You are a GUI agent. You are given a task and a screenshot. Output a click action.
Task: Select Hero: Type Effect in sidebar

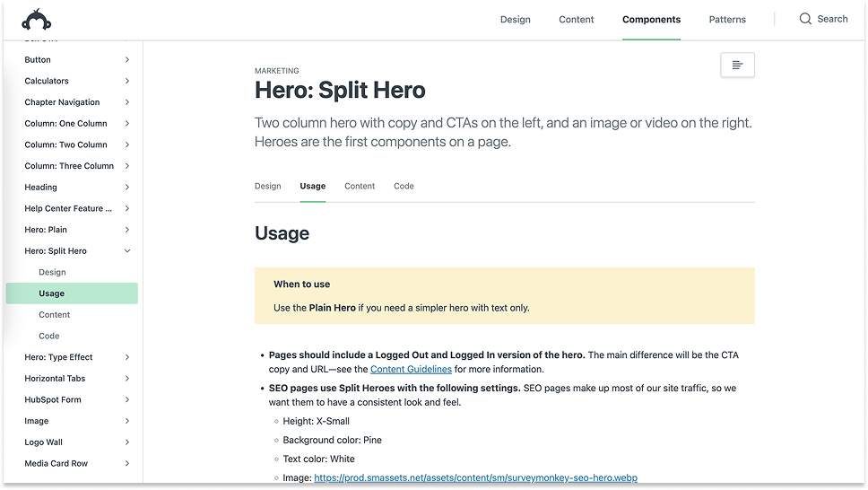coord(58,357)
